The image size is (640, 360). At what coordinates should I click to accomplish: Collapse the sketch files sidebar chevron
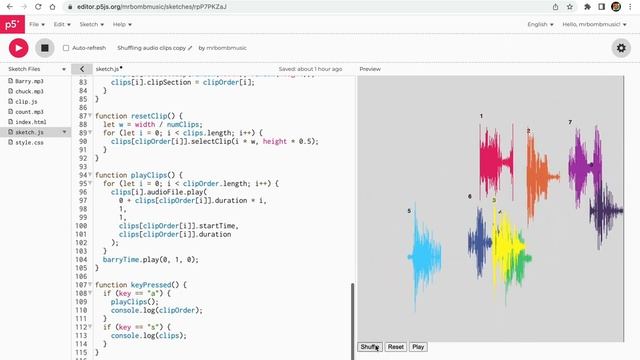pos(82,69)
